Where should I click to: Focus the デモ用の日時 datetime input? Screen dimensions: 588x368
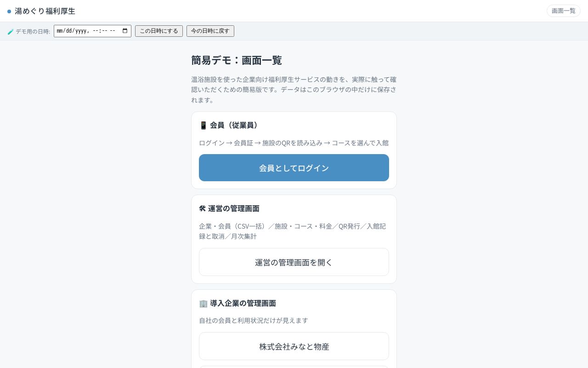[x=92, y=31]
